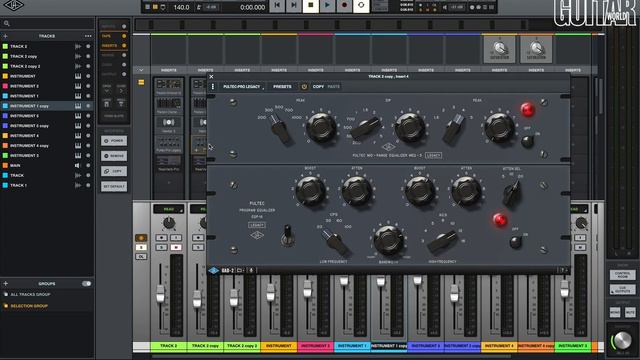The width and height of the screenshot is (640, 360).
Task: Click the keyboard icon for INSTRUMENT 6
Action: (x=78, y=116)
